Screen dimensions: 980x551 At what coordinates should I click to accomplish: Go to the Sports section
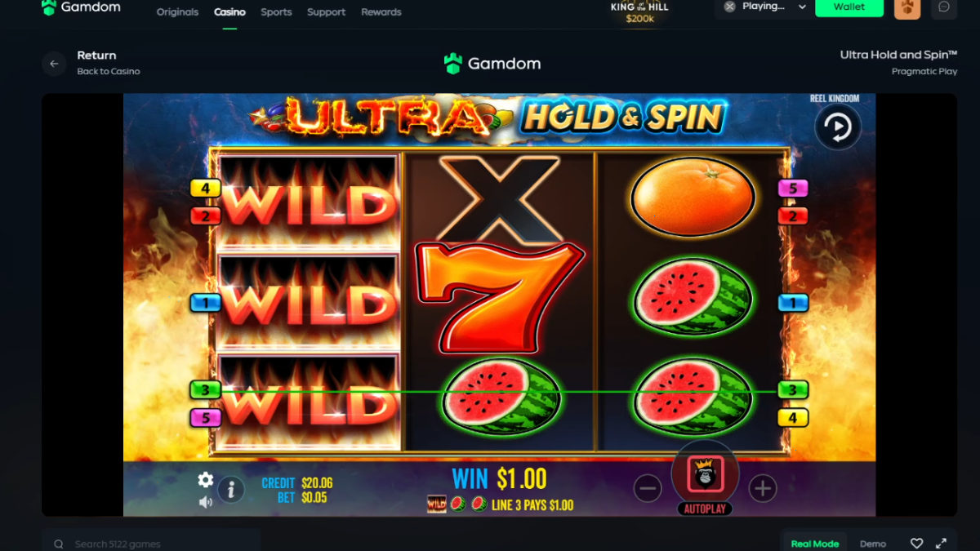(x=276, y=12)
